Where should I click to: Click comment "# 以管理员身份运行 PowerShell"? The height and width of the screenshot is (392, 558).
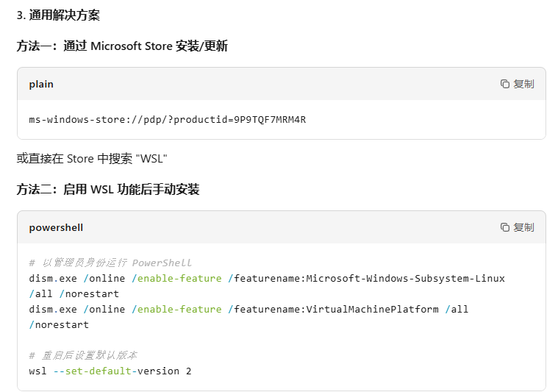[110, 263]
